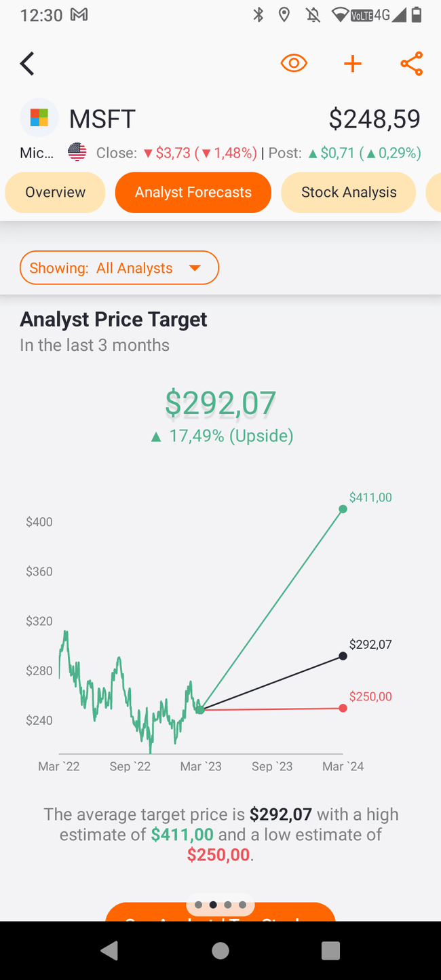The width and height of the screenshot is (441, 980).
Task: Tap the US flag icon
Action: coord(77,153)
